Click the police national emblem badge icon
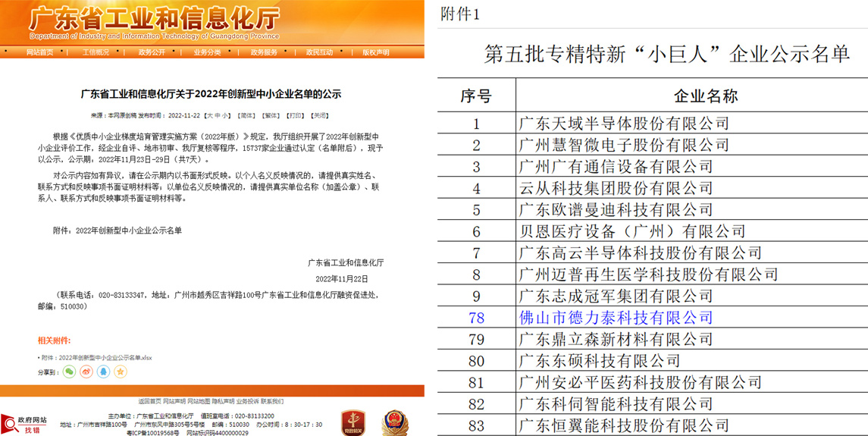Screen dimensions: 868x436 click(x=393, y=422)
